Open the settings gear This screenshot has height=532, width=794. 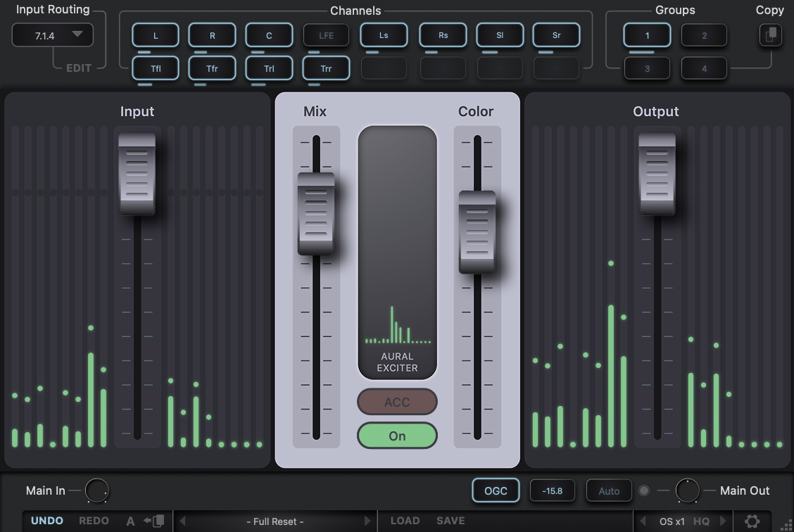tap(752, 521)
